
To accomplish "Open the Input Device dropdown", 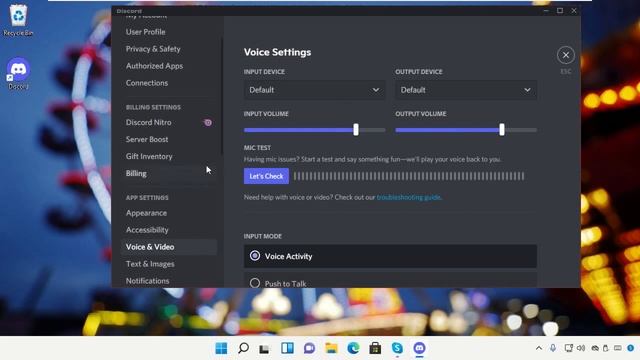I will point(314,90).
